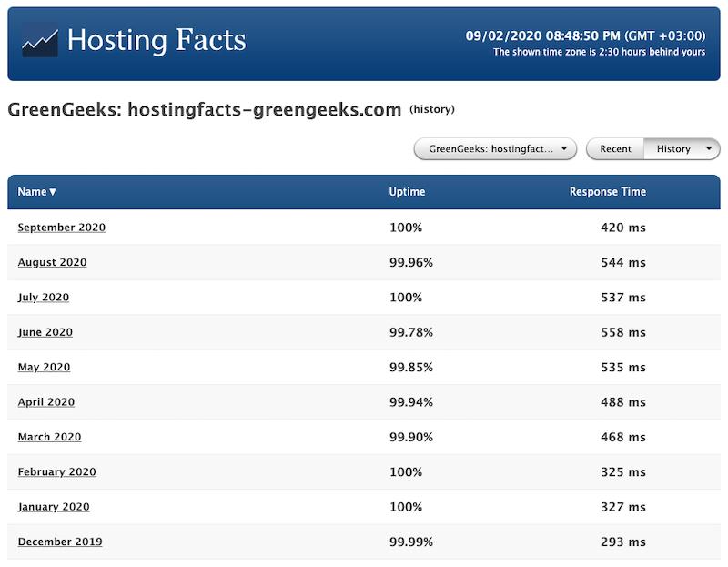Screen dimensions: 728x567
Task: Open September 2020 report
Action: (62, 228)
